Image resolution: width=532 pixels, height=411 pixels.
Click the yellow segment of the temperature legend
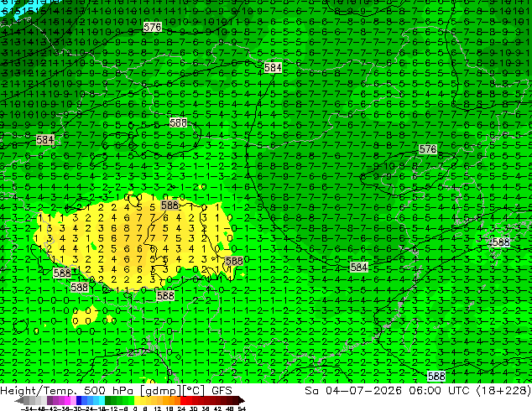[137, 400]
